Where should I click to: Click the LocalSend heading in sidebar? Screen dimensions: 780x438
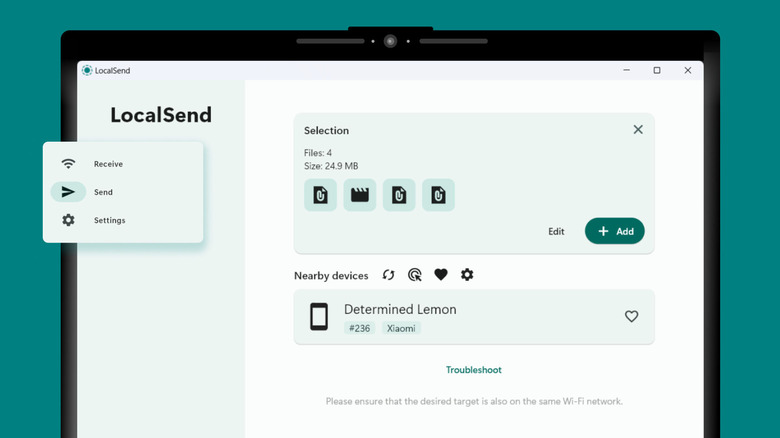pyautogui.click(x=161, y=115)
